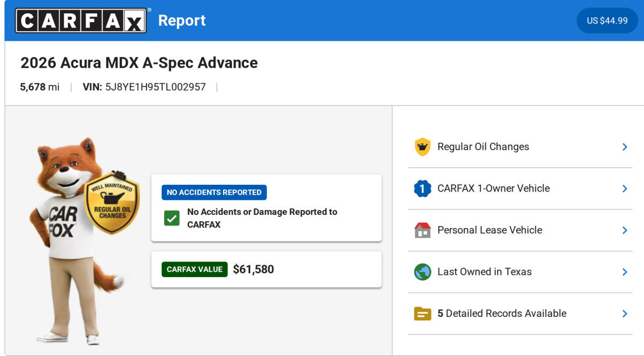Click the CARFAX logo in the header
This screenshot has width=644, height=356.
tap(80, 20)
